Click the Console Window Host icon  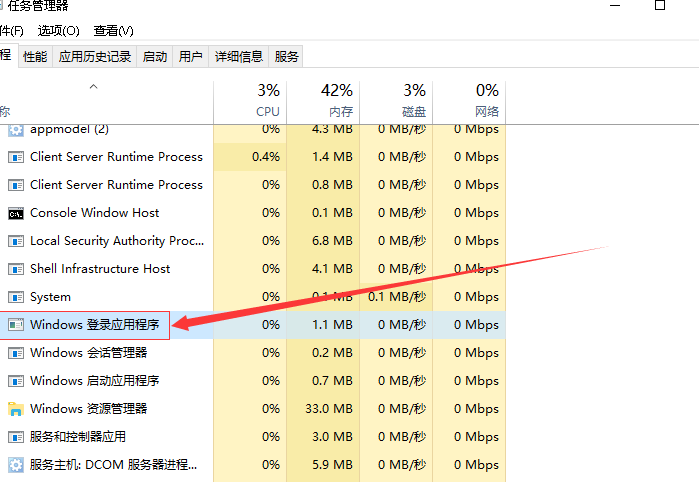(16, 214)
